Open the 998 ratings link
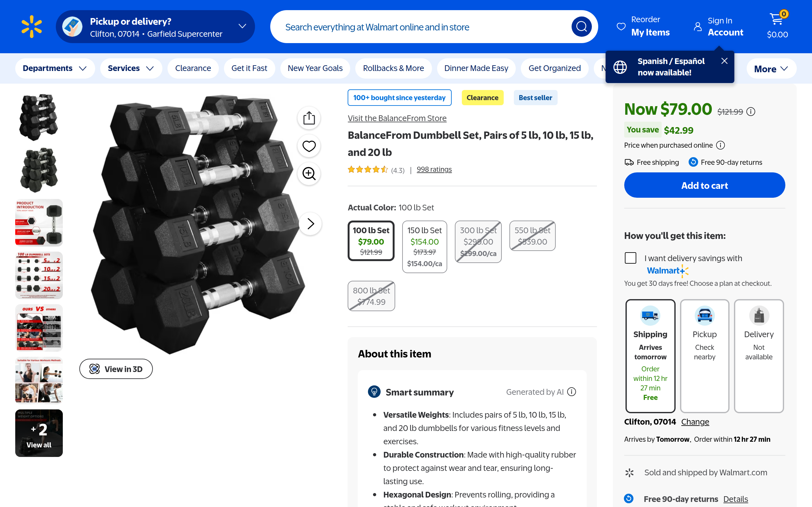The height and width of the screenshot is (507, 812). 434,169
